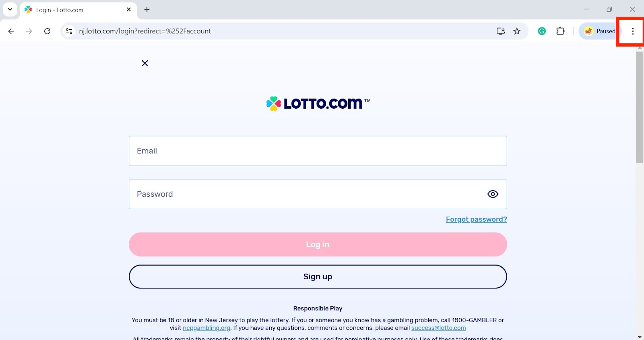Viewport: 644px width, 340px height.
Task: Install app icon in address bar
Action: 501,31
